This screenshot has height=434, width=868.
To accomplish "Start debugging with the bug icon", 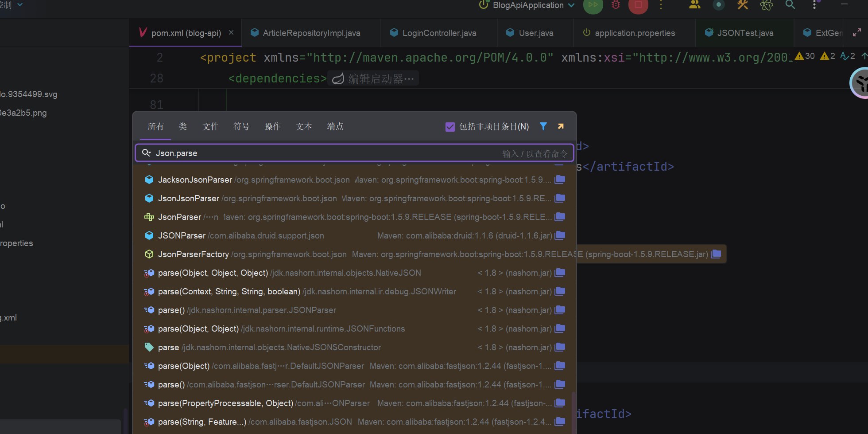I will click(616, 5).
